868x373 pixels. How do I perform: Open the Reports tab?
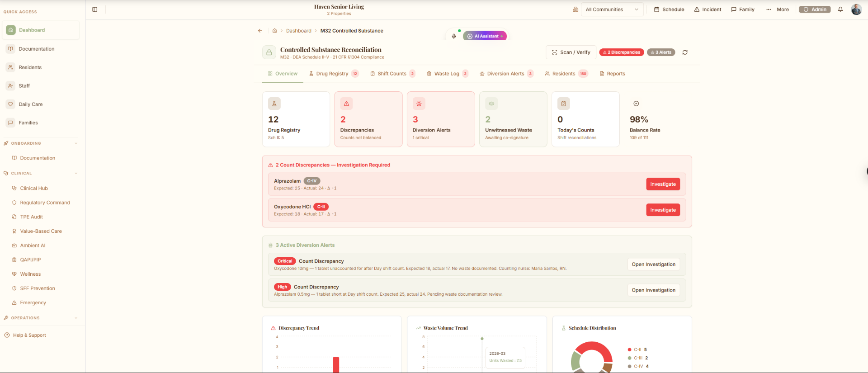[613, 74]
